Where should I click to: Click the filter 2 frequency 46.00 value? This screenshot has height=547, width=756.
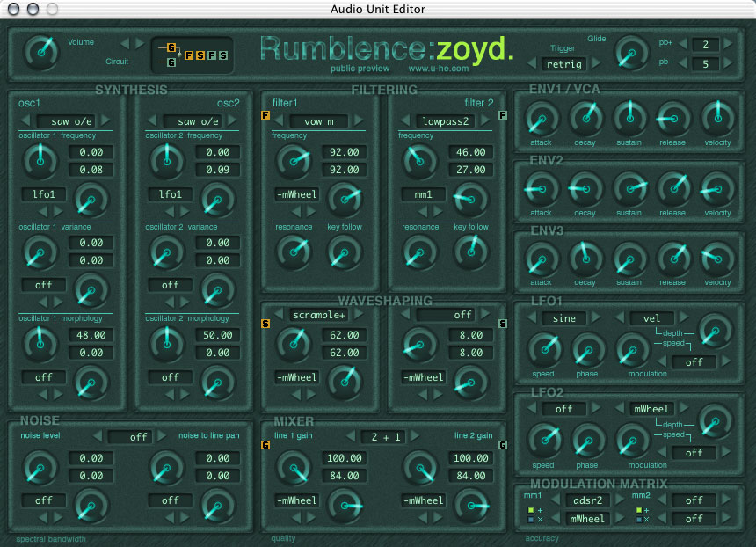tap(471, 152)
